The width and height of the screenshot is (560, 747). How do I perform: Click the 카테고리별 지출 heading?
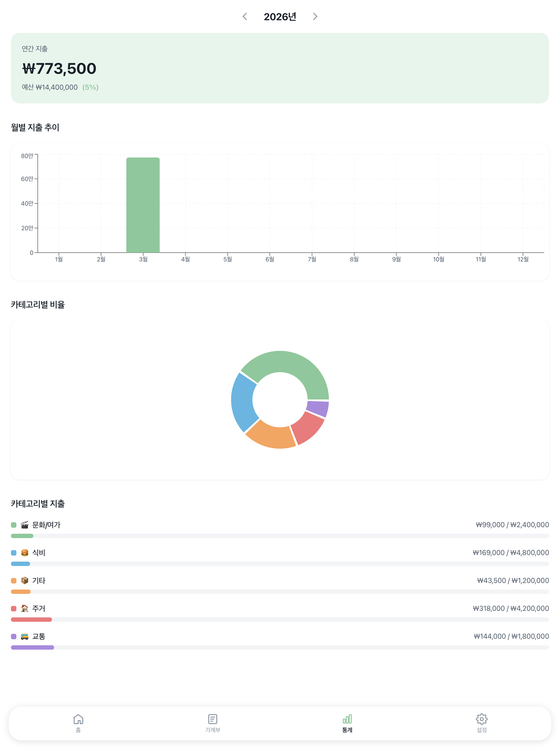[x=38, y=504]
